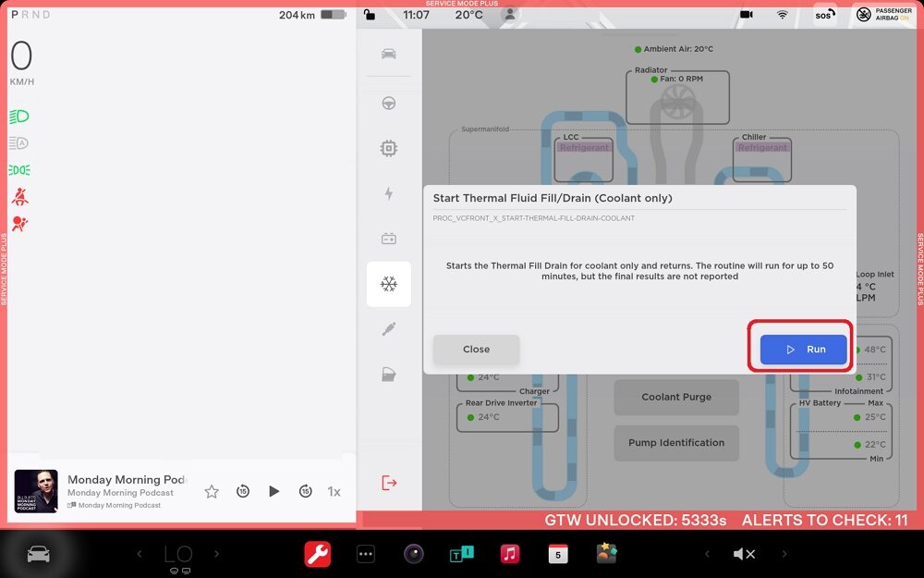Open the door closures sidebar tab

coord(389,375)
